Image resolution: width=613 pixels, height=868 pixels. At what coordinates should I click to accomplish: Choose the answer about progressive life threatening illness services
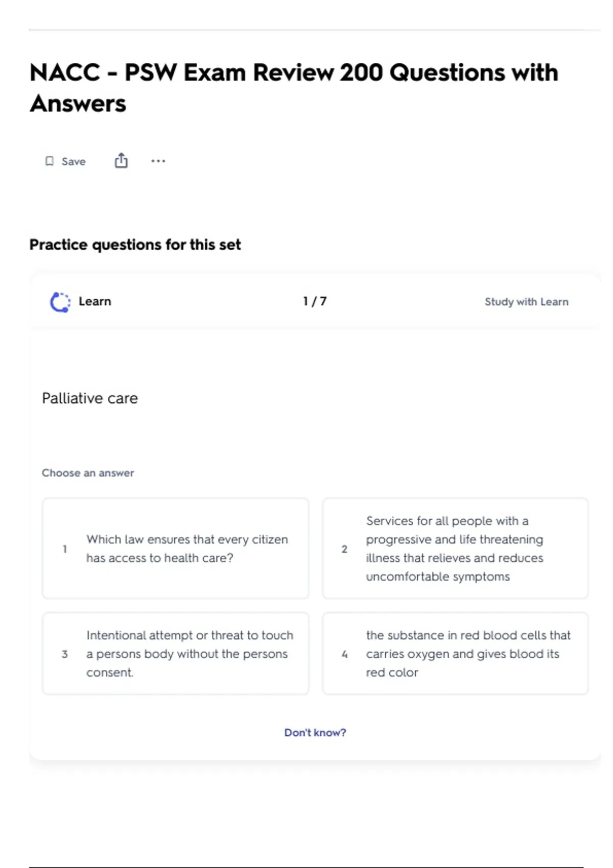point(455,548)
